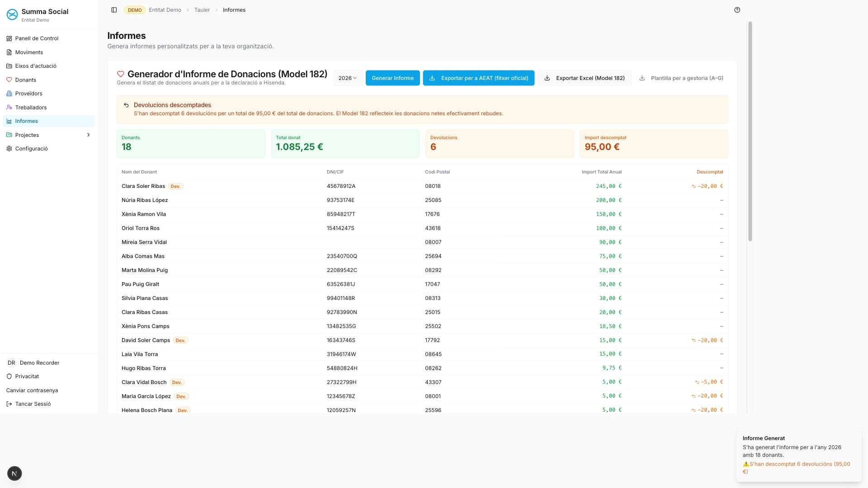Expand the Projectes submenu chevron
The width and height of the screenshot is (868, 488).
88,135
